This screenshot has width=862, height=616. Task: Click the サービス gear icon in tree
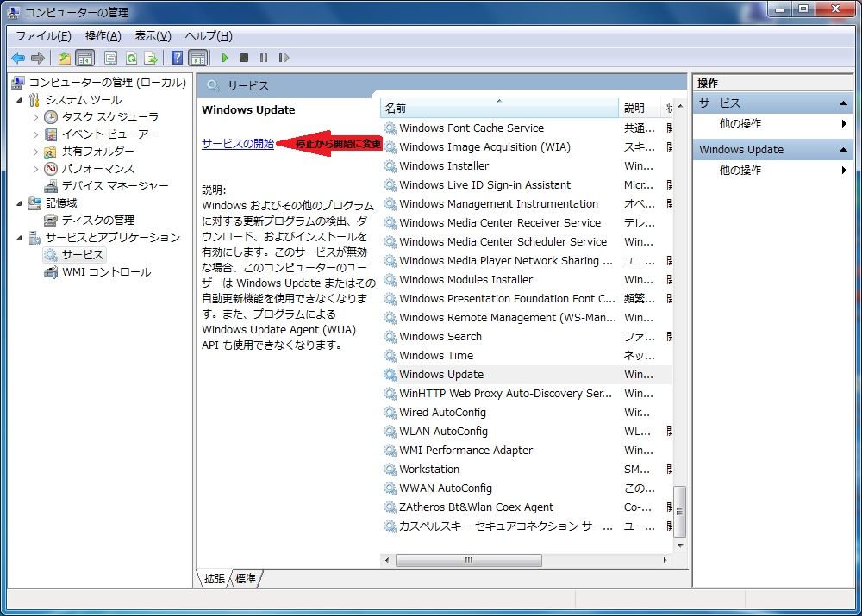[x=51, y=255]
